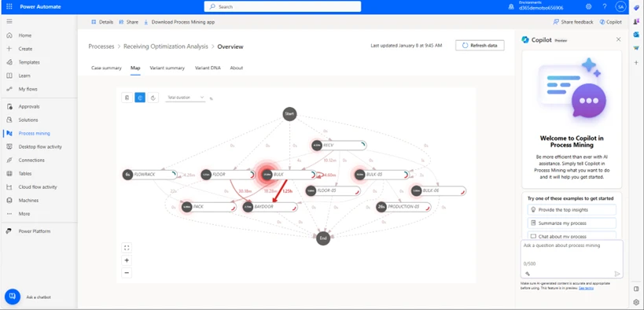Click the Share toolbar button

click(128, 22)
